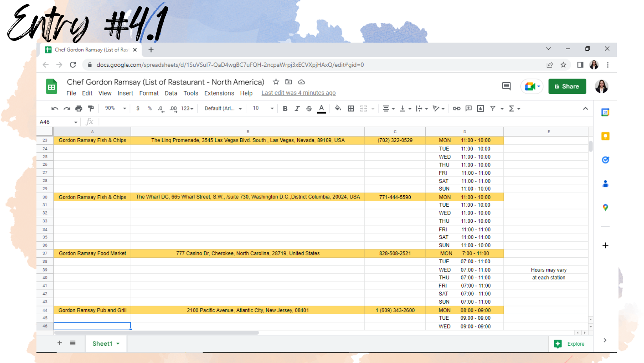This screenshot has width=644, height=363.
Task: Open a new browser tab
Action: 151,50
